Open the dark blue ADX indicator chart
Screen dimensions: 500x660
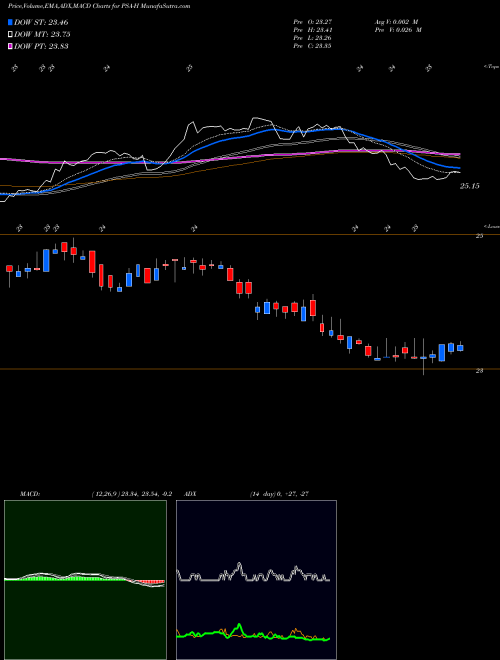tap(256, 580)
